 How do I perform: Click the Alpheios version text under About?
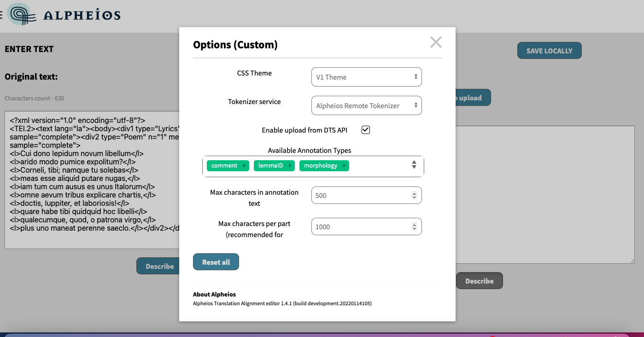282,303
